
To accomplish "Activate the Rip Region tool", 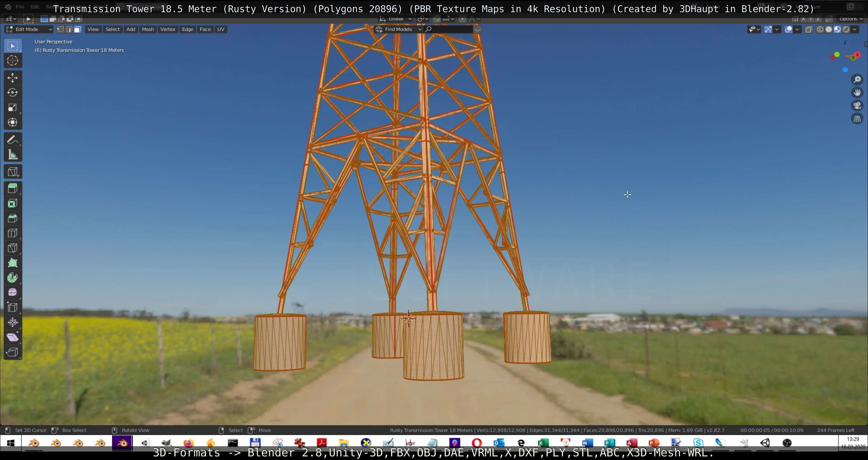I will [x=13, y=352].
